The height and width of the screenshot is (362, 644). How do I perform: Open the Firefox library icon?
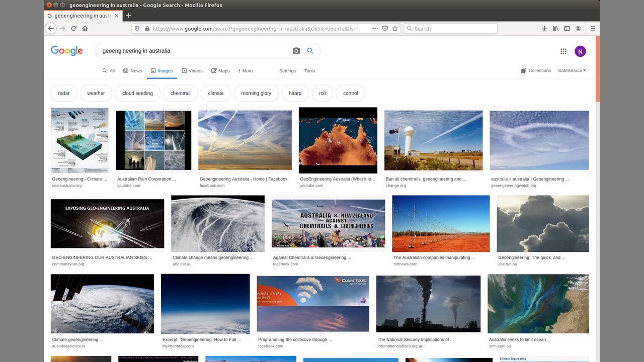point(555,29)
